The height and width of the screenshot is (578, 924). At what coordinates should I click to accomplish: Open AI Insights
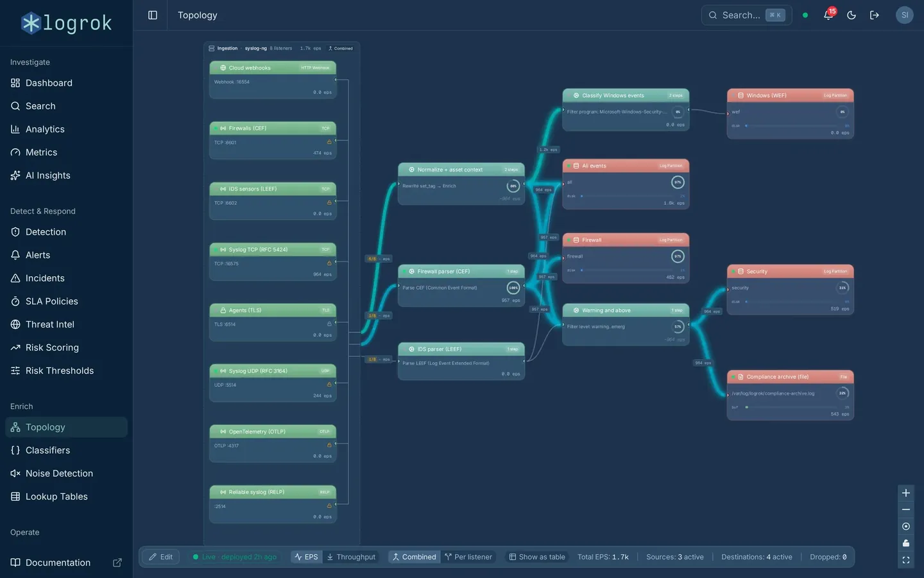point(66,175)
